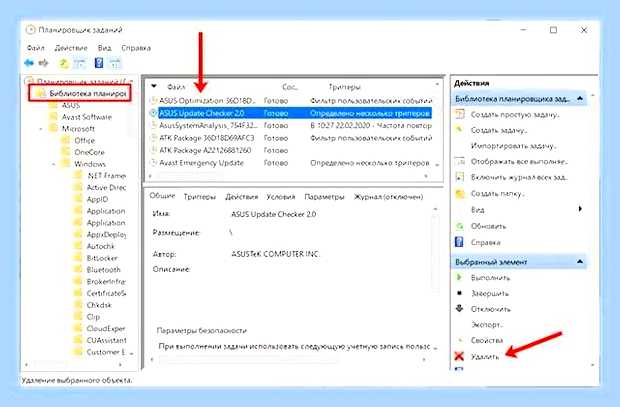Collapse the Библиотека планировщика actions section
Screen dimensions: 620x407
(580, 98)
